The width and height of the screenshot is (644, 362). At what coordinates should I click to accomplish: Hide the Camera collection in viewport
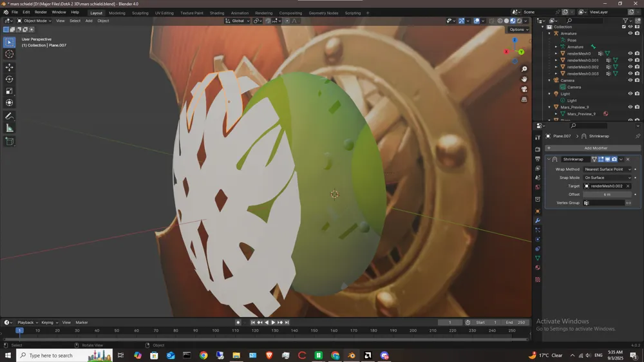630,80
